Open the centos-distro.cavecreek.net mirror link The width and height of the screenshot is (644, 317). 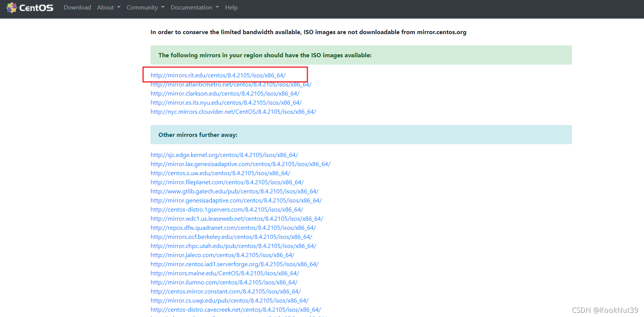[236, 310]
